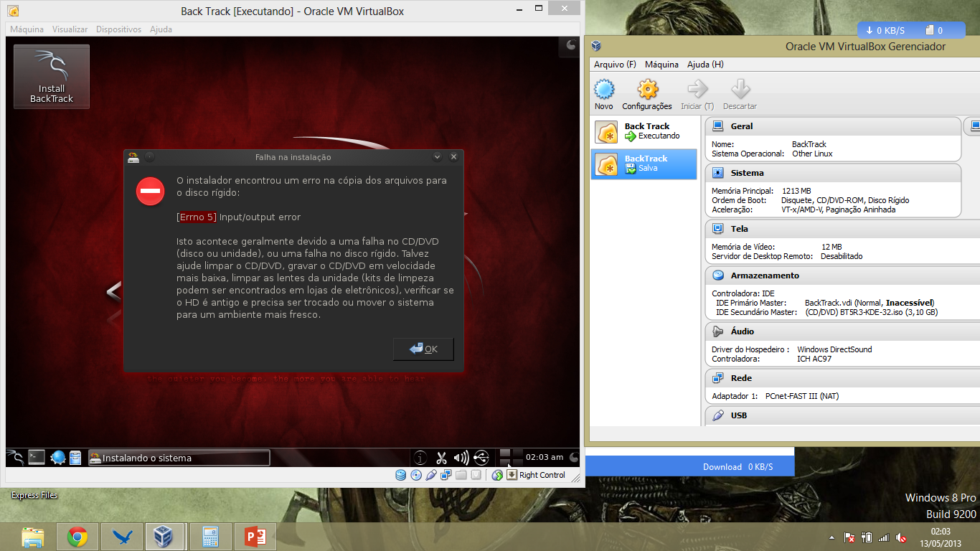Click the Novo toolbar button
The image size is (980, 551).
point(604,95)
